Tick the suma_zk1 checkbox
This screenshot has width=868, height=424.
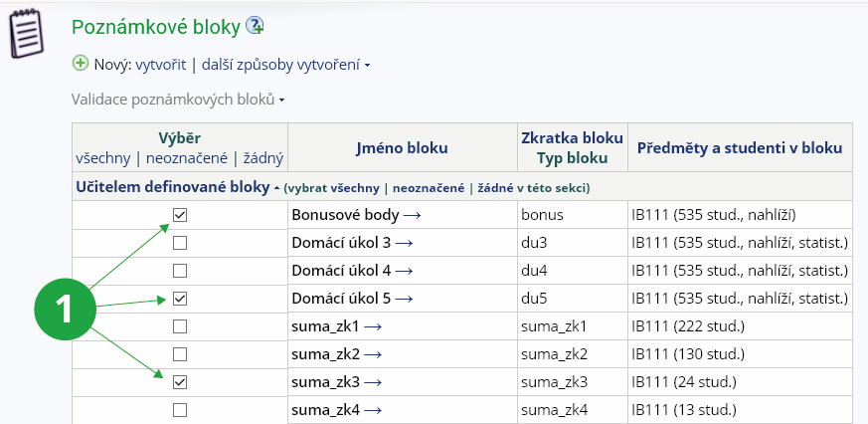point(180,325)
